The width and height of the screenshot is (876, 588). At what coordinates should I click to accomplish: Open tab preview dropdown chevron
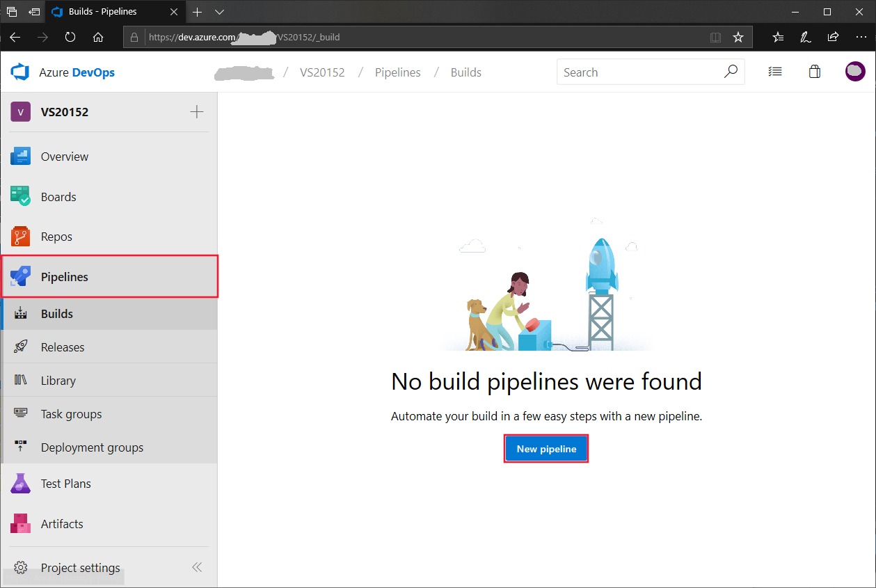point(219,12)
